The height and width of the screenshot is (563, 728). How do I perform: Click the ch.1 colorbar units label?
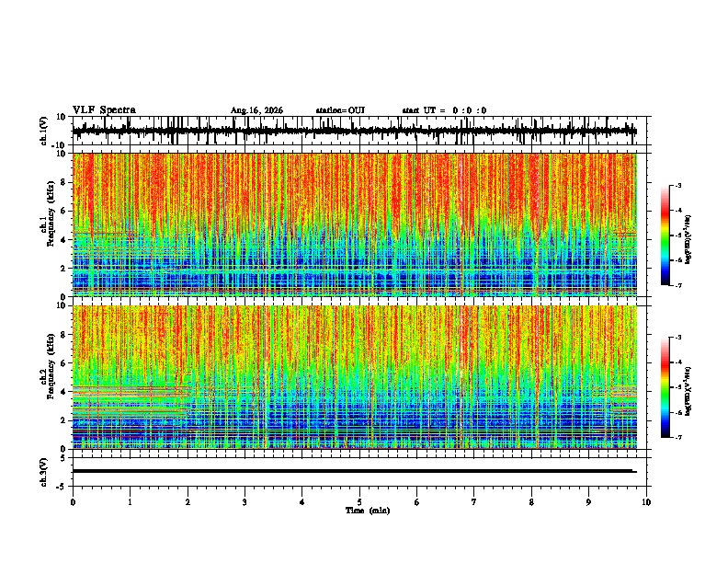(688, 240)
